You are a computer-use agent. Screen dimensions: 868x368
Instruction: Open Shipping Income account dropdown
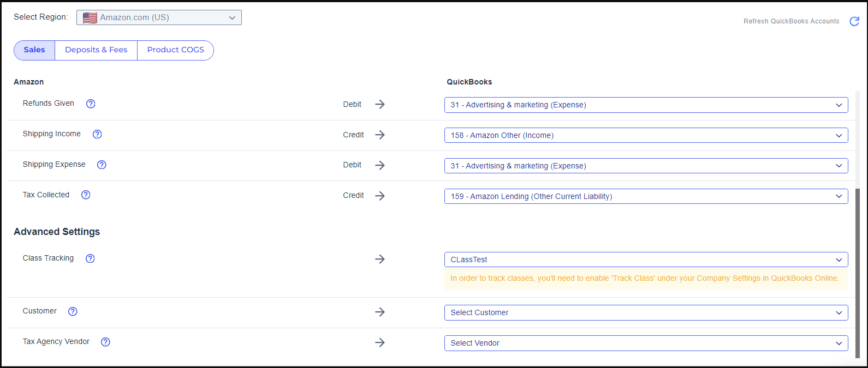(646, 135)
